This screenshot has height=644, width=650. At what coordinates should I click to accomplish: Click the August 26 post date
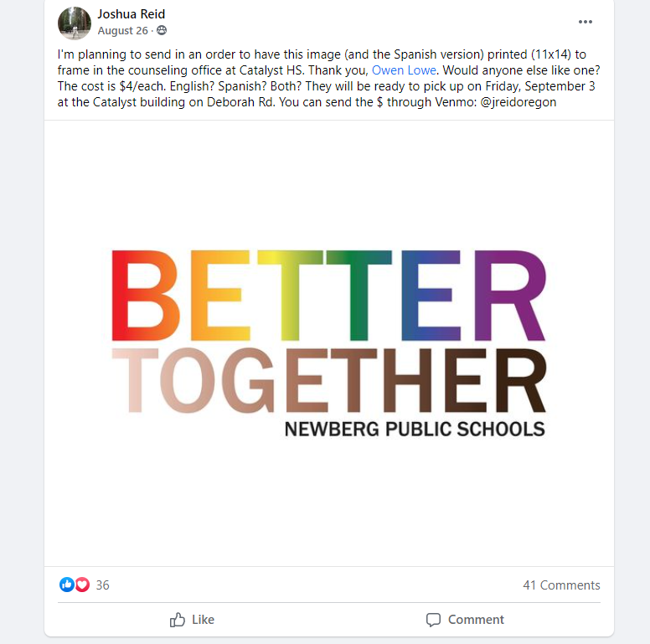(x=122, y=31)
